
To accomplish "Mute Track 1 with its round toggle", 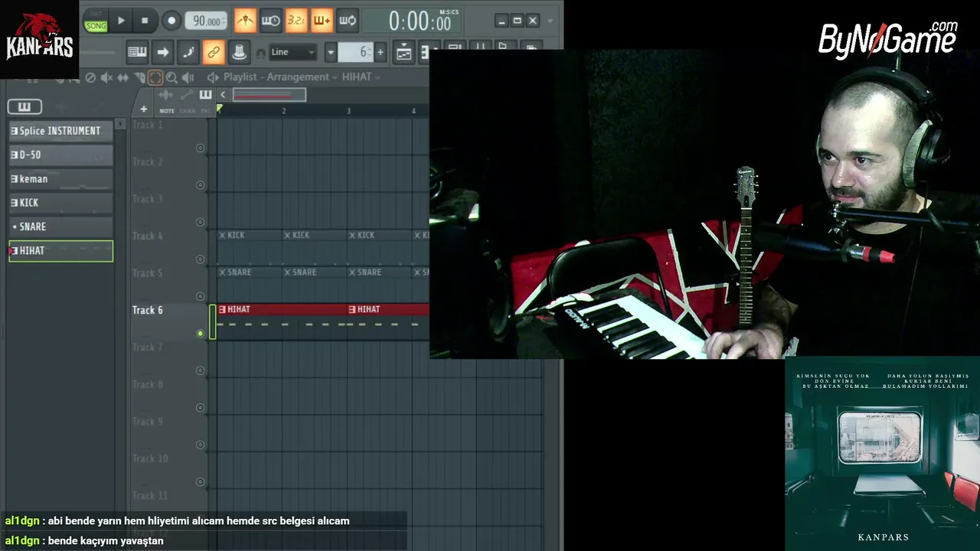I will coord(201,148).
